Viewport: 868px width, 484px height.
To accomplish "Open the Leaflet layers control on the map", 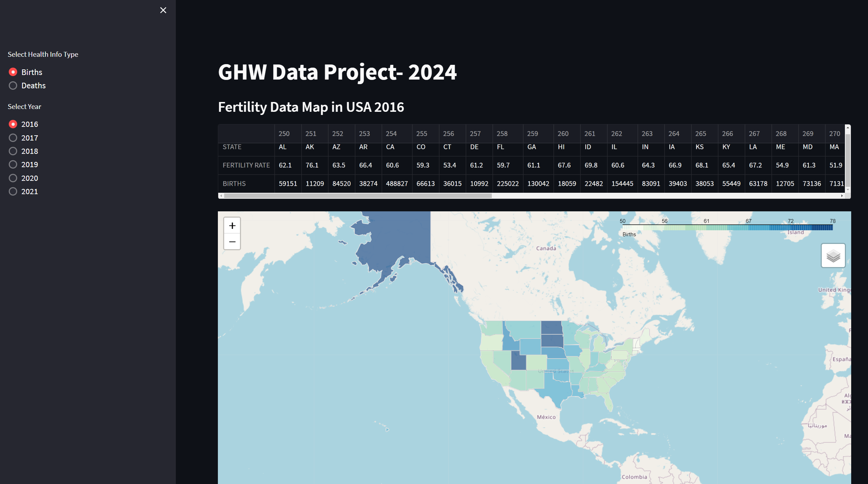I will [x=833, y=255].
